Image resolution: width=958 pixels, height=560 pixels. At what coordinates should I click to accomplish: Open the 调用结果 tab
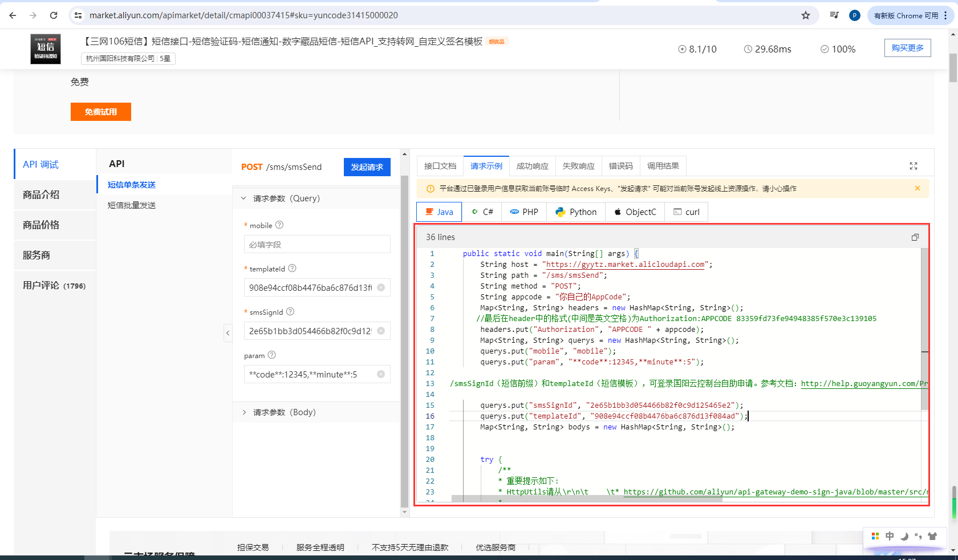(x=663, y=166)
